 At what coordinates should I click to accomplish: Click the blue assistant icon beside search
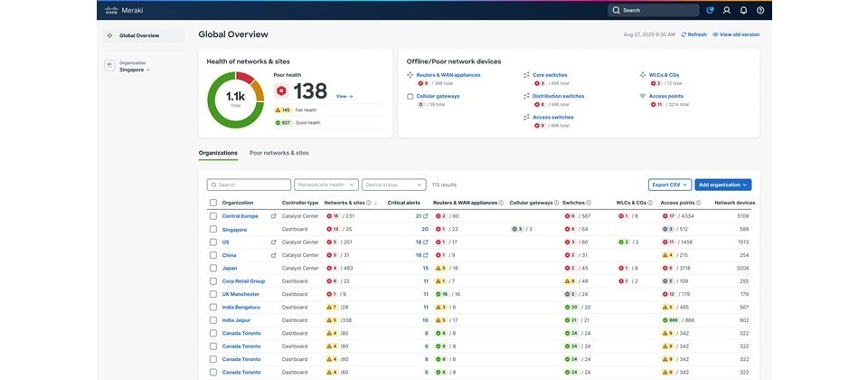710,10
